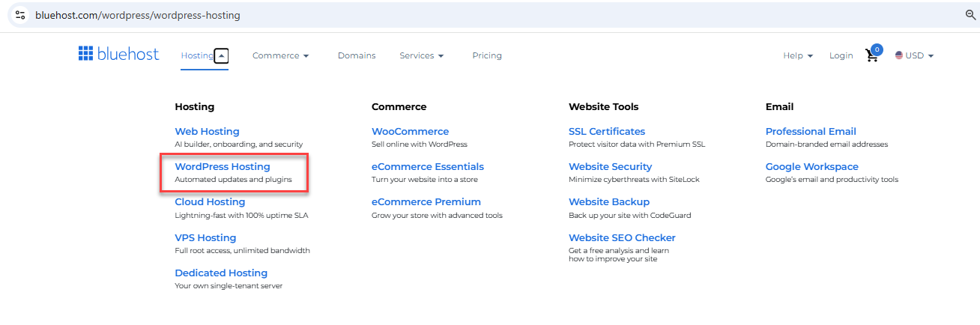Click the Login link
The image size is (980, 325).
(x=841, y=55)
